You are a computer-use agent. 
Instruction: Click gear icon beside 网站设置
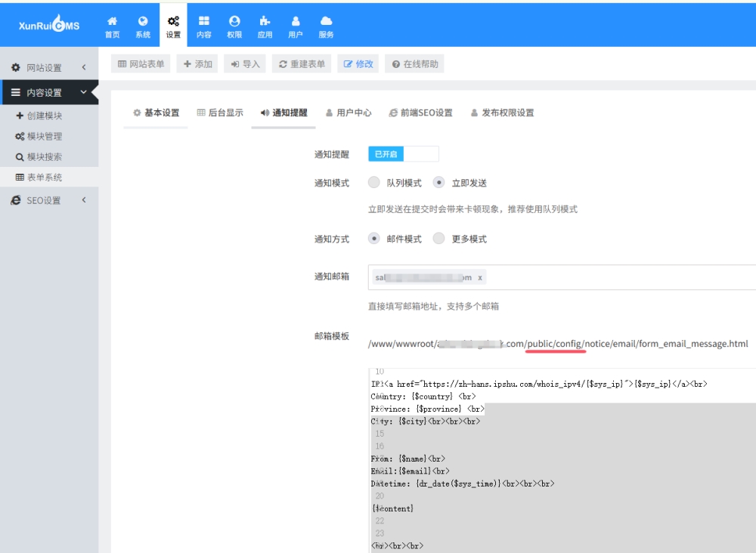[x=15, y=67]
